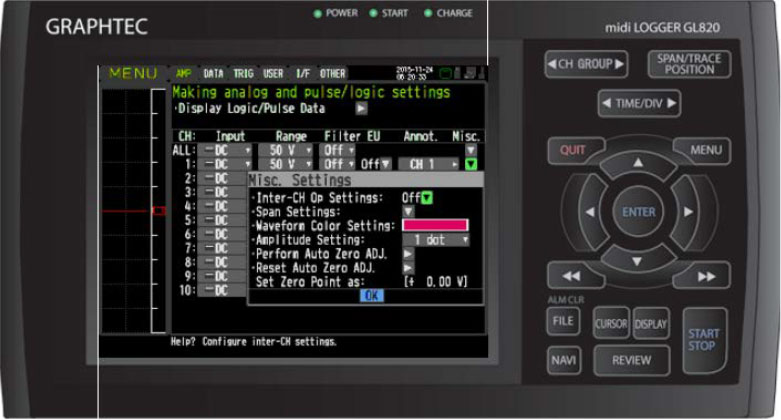Expand the Span Settings arrow
This screenshot has width=781, height=420.
pyautogui.click(x=408, y=212)
